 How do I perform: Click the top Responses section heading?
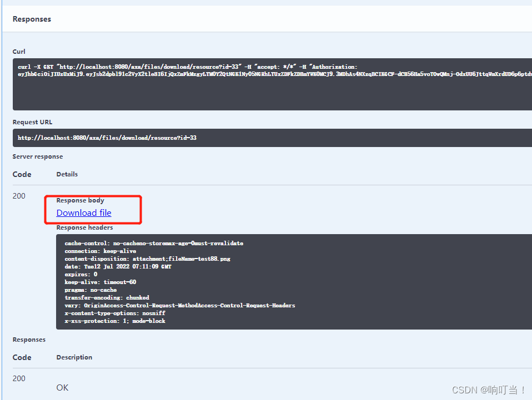pos(32,19)
